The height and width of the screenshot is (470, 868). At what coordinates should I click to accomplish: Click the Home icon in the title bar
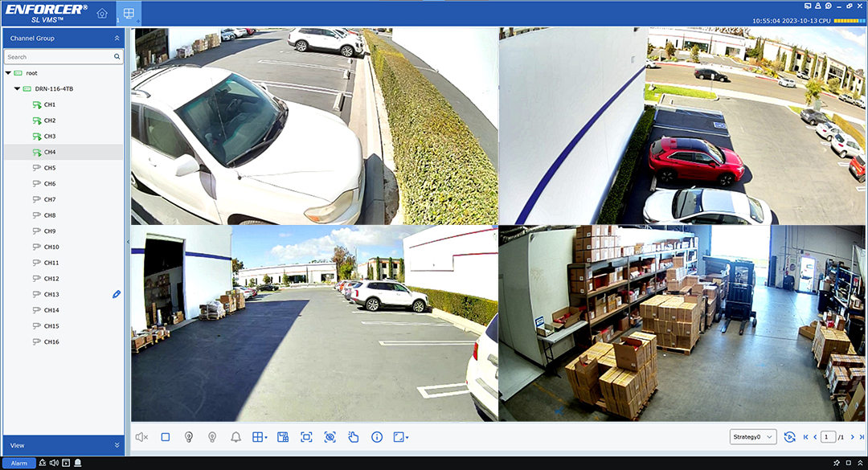pos(101,13)
